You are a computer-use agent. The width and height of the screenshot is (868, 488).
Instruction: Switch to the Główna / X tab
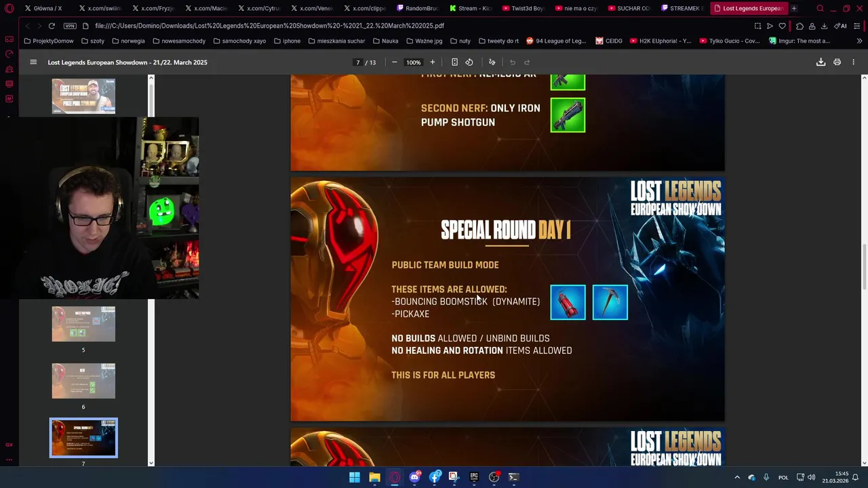43,8
